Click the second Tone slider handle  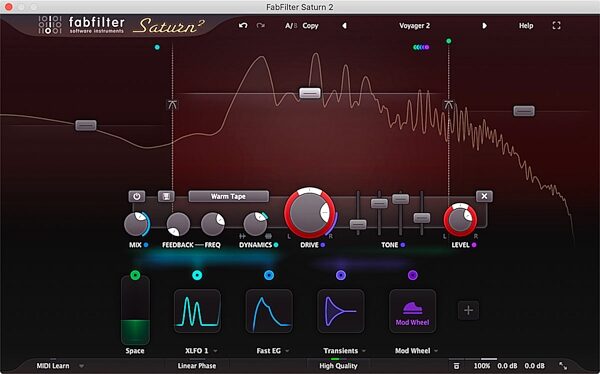click(379, 203)
